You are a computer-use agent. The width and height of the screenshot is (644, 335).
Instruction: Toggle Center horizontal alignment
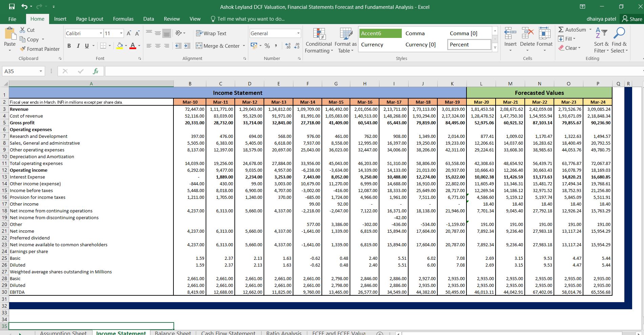click(x=158, y=46)
